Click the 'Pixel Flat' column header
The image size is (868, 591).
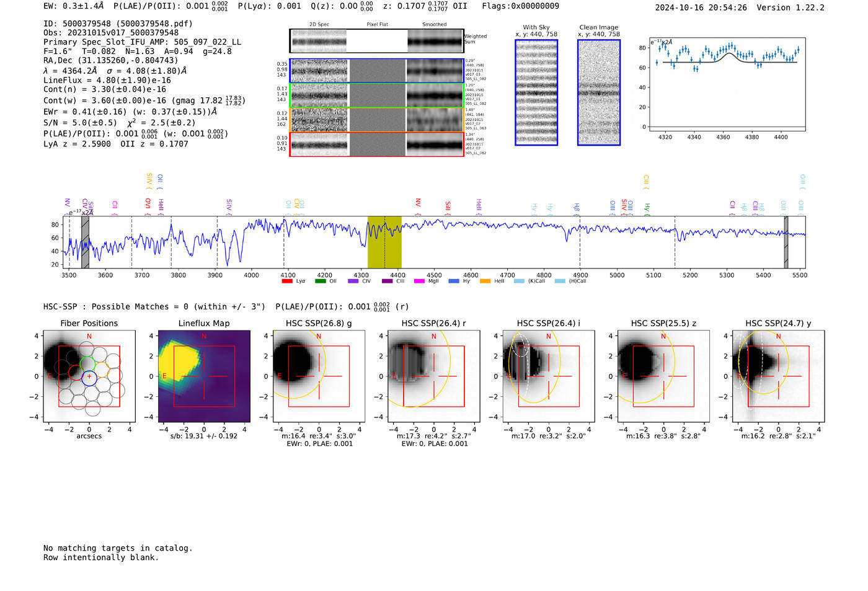tap(377, 24)
